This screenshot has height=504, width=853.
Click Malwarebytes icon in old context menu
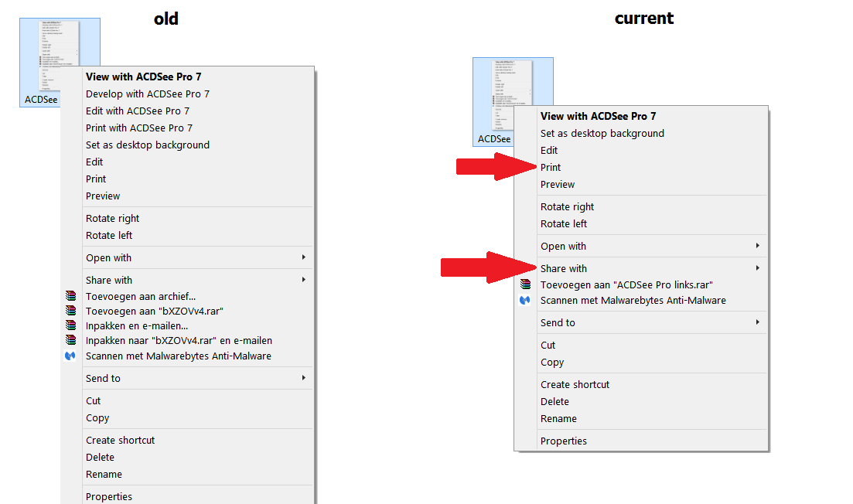(70, 356)
